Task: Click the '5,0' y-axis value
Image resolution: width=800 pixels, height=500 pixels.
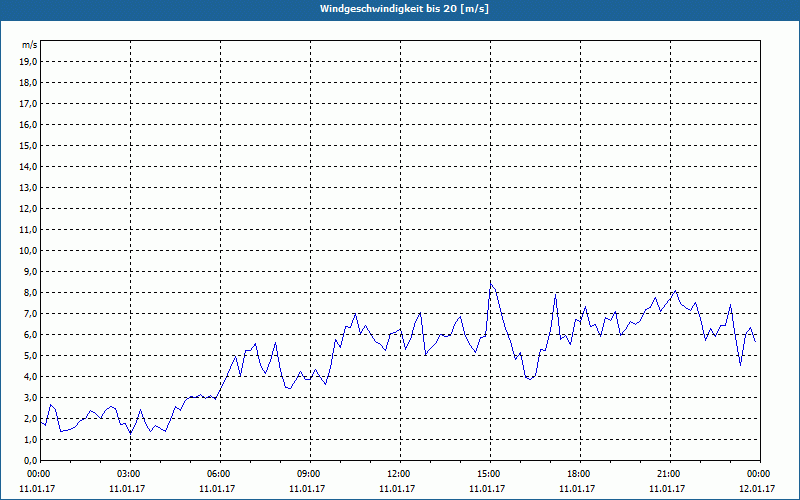Action: coord(31,356)
